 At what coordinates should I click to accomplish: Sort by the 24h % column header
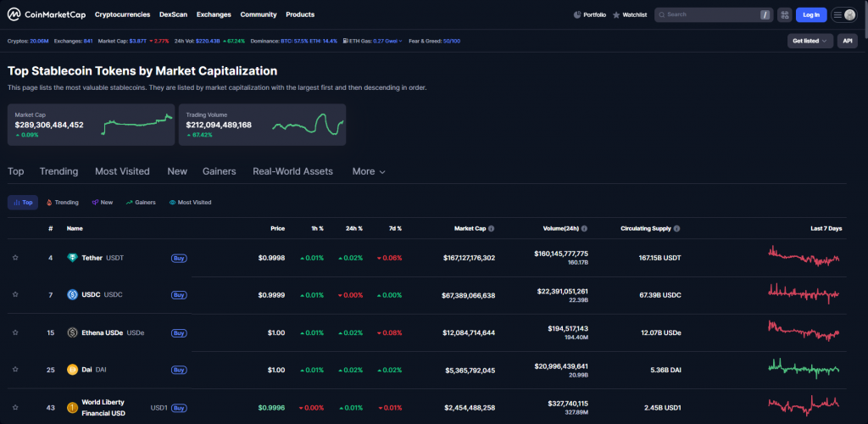(x=354, y=228)
